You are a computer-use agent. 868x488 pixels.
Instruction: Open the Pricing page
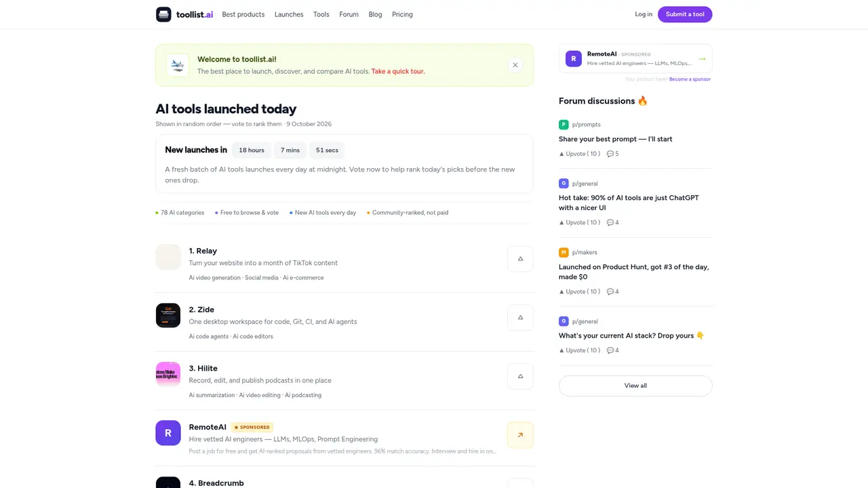click(x=402, y=14)
